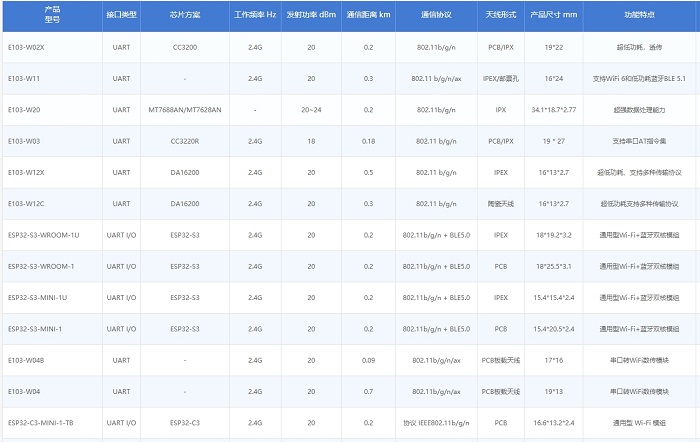The height and width of the screenshot is (442, 700).
Task: Click the 功能特点 column header
Action: pyautogui.click(x=639, y=15)
